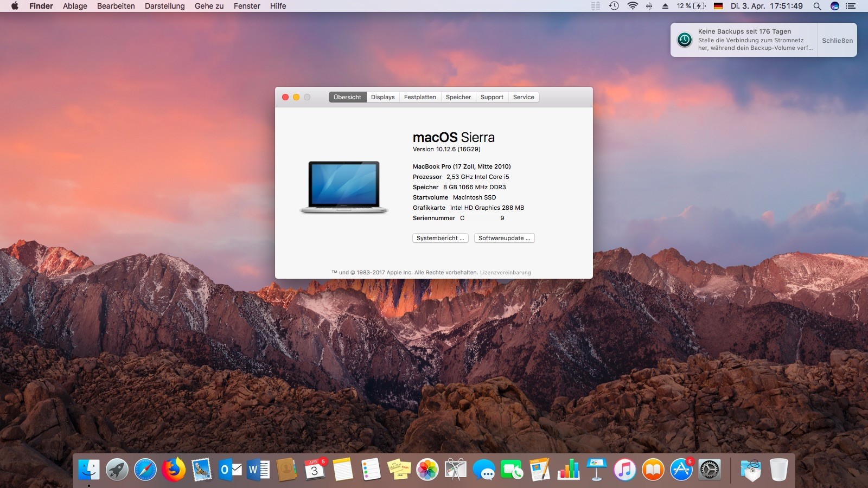The height and width of the screenshot is (488, 868).
Task: Click the eject icon in the menu bar
Action: point(665,6)
